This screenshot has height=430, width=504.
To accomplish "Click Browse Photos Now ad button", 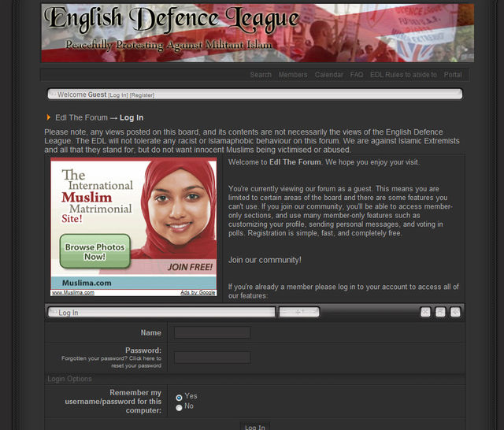I will point(94,252).
